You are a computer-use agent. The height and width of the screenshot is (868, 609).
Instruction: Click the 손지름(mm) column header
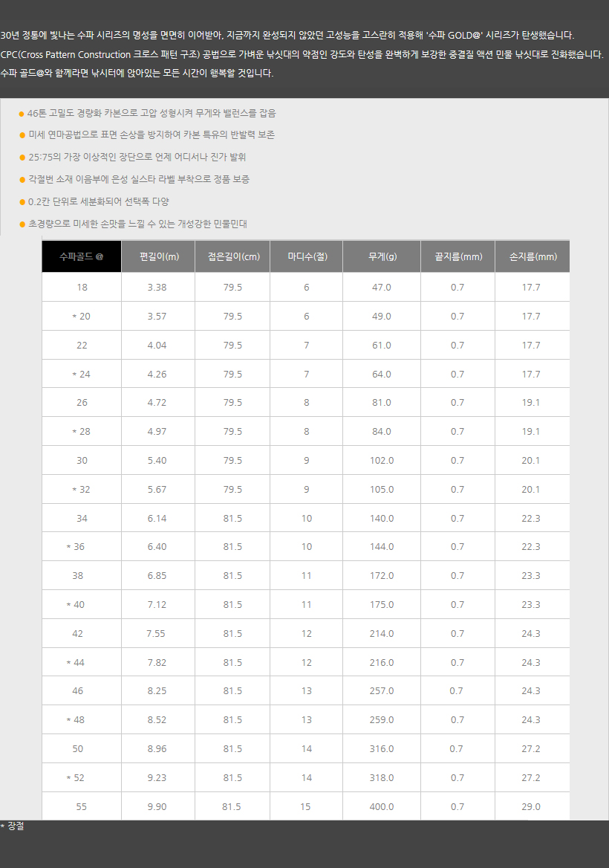[x=532, y=256]
